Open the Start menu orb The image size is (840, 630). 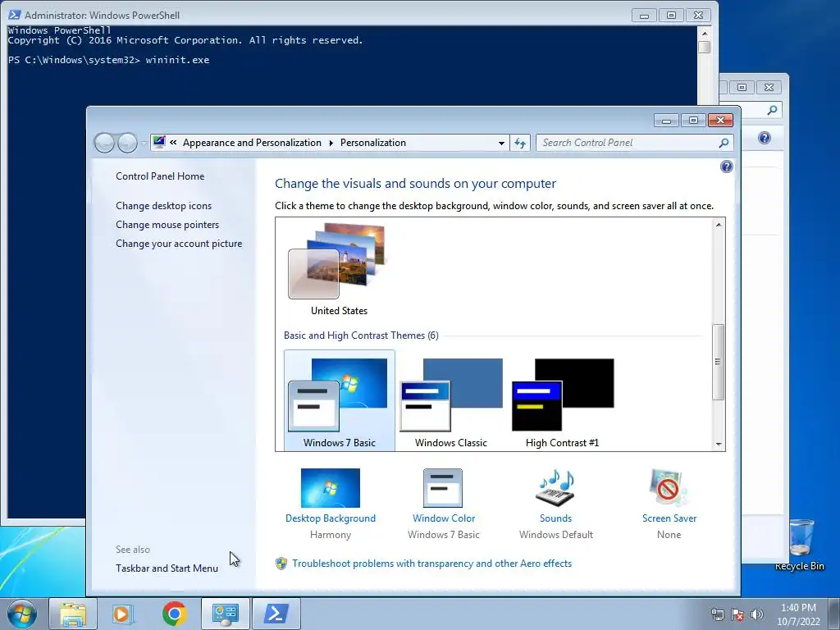coord(22,614)
